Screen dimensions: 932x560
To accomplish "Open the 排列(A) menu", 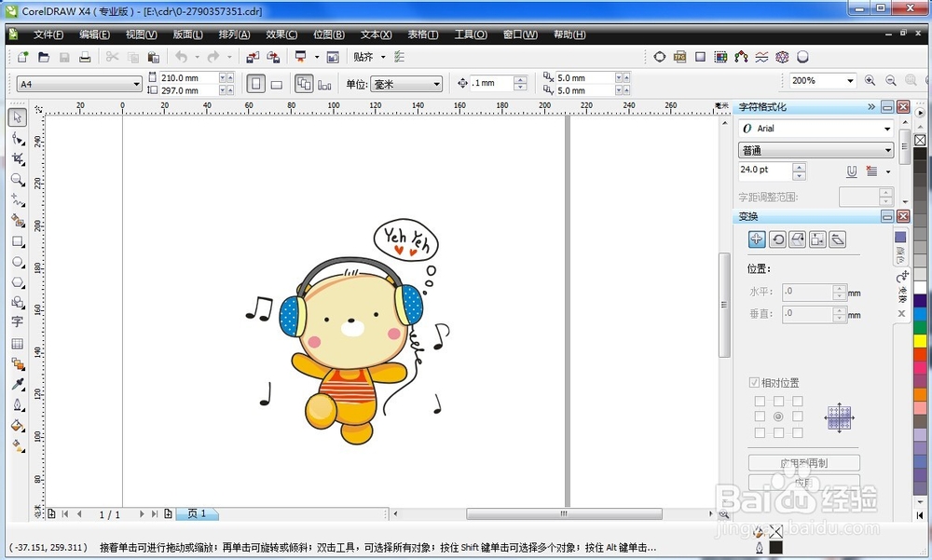I will pyautogui.click(x=234, y=34).
